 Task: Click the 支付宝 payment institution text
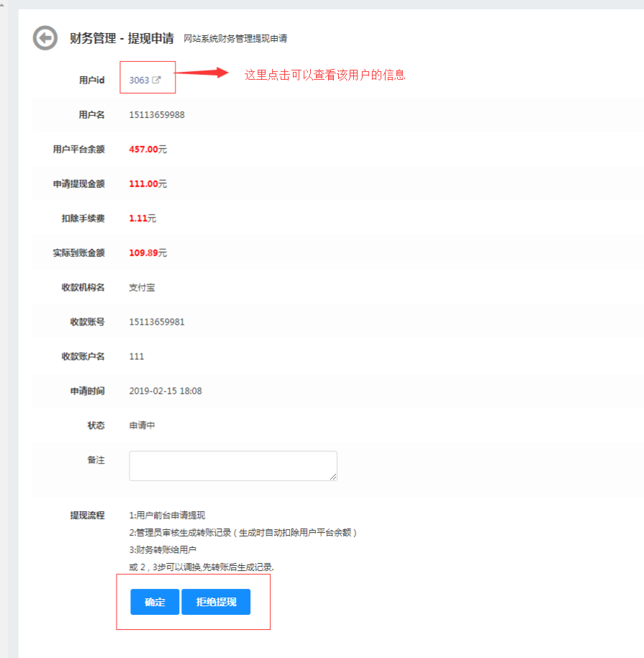click(140, 287)
